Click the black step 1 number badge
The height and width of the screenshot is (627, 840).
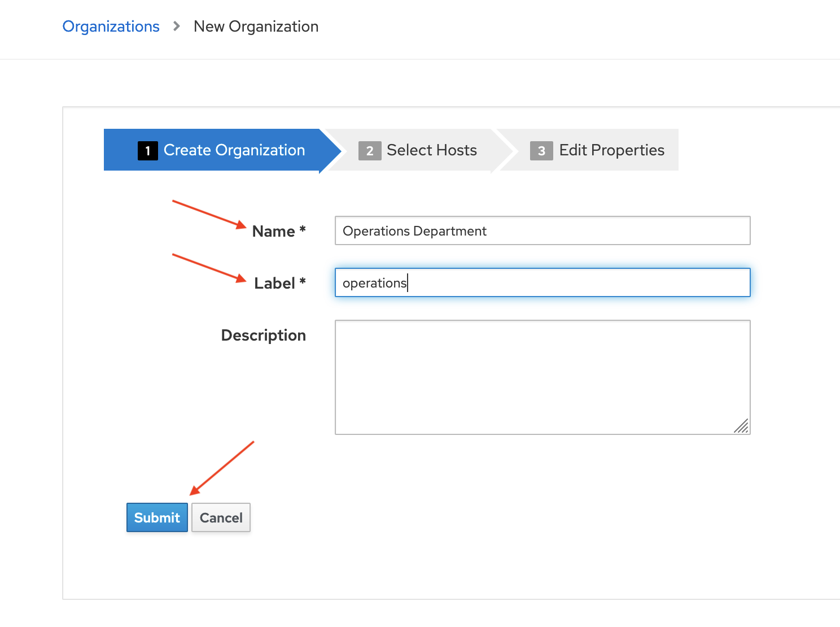(x=147, y=151)
